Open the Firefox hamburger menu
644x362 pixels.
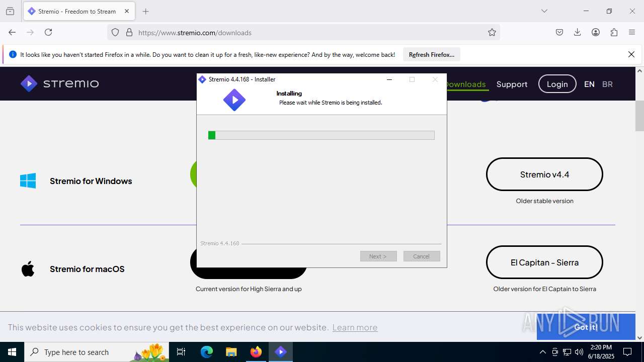tap(632, 32)
